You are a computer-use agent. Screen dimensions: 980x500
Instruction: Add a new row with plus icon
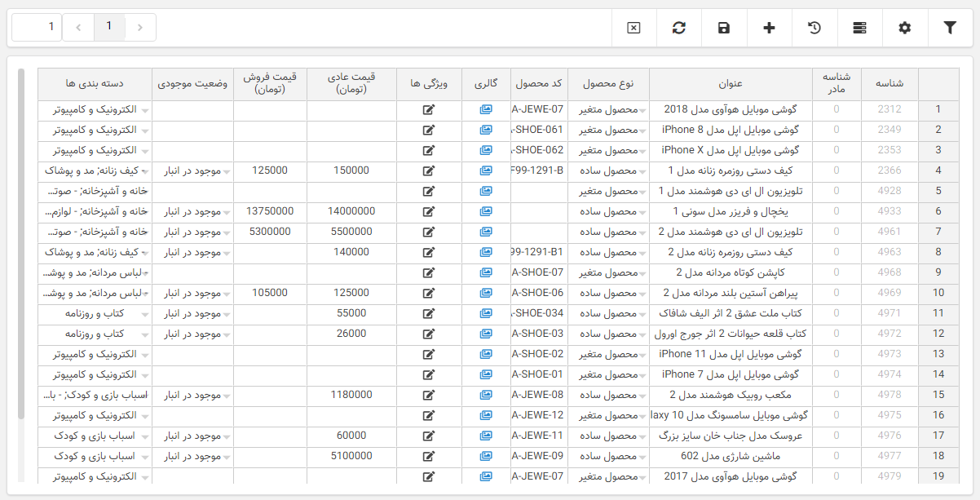click(x=769, y=28)
